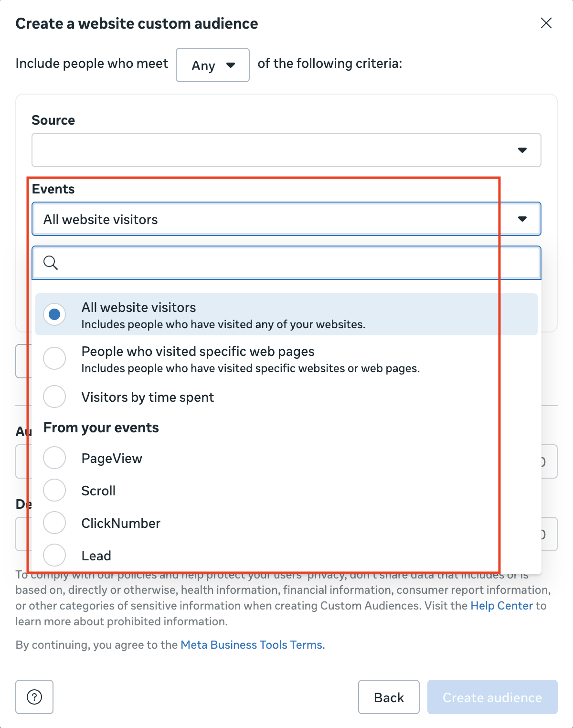Image resolution: width=573 pixels, height=728 pixels.
Task: Click the magnifier icon in the events search
Action: 51,263
